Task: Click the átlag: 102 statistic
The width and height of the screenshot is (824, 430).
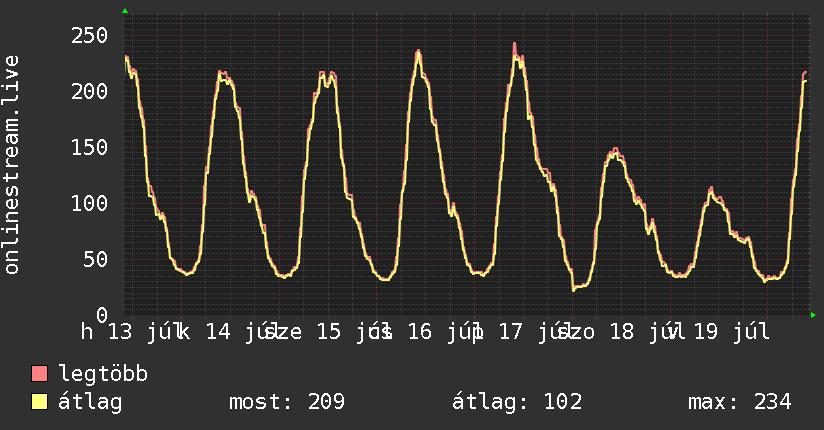Action: 517,402
